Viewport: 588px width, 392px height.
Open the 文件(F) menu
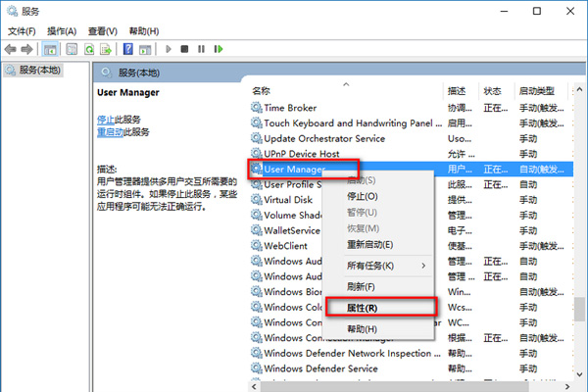22,31
